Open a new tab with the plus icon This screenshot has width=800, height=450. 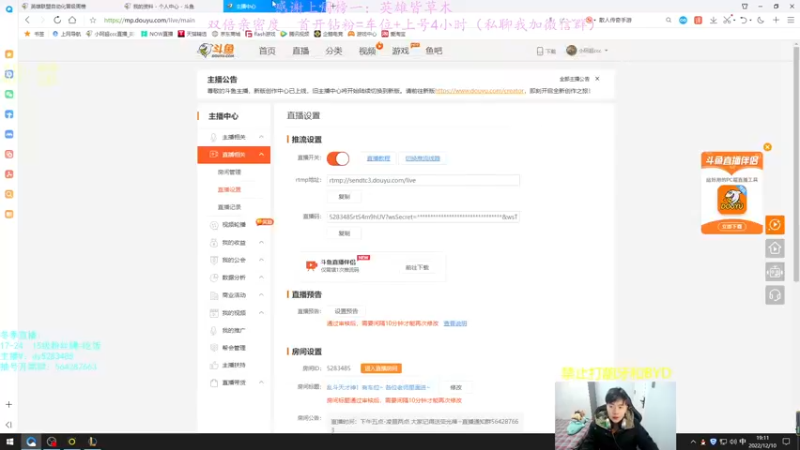776,20
